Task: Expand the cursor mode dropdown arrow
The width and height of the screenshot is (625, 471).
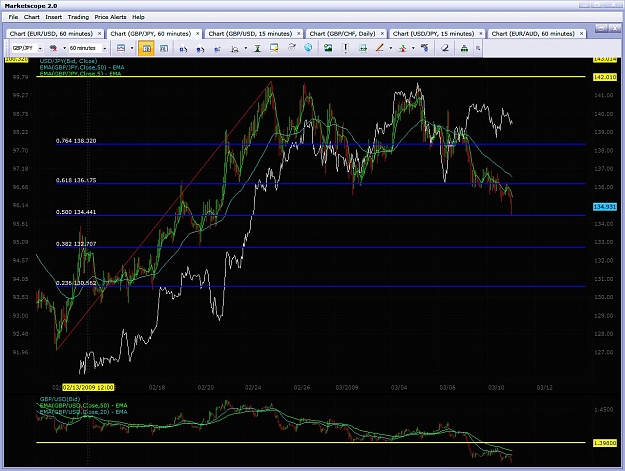Action: point(246,48)
